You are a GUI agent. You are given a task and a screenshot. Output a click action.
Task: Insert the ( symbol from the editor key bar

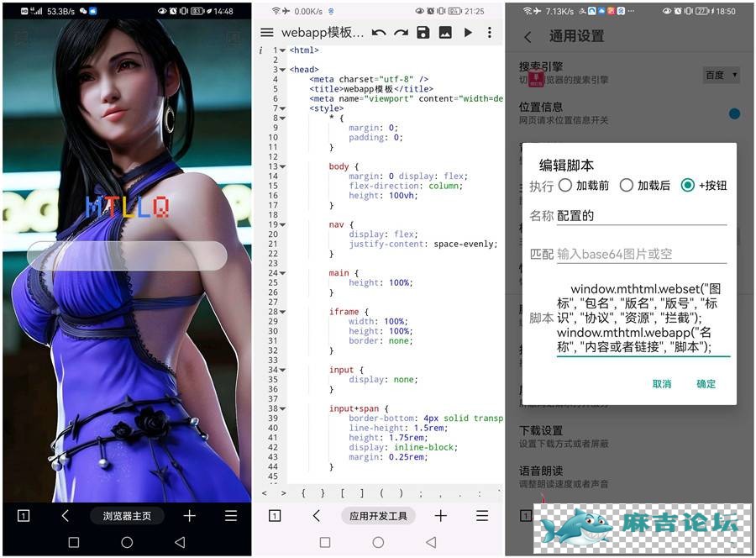(x=381, y=493)
